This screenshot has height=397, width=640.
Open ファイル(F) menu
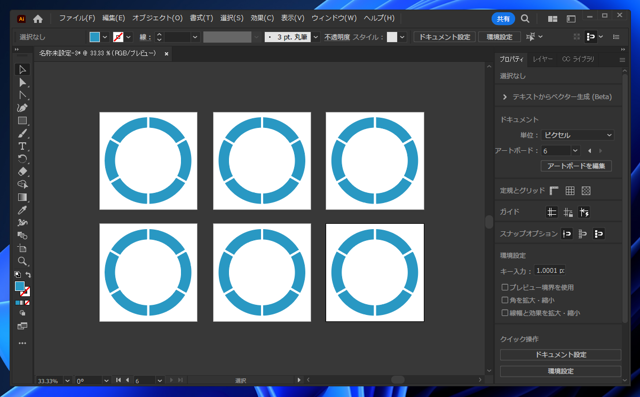pos(77,18)
